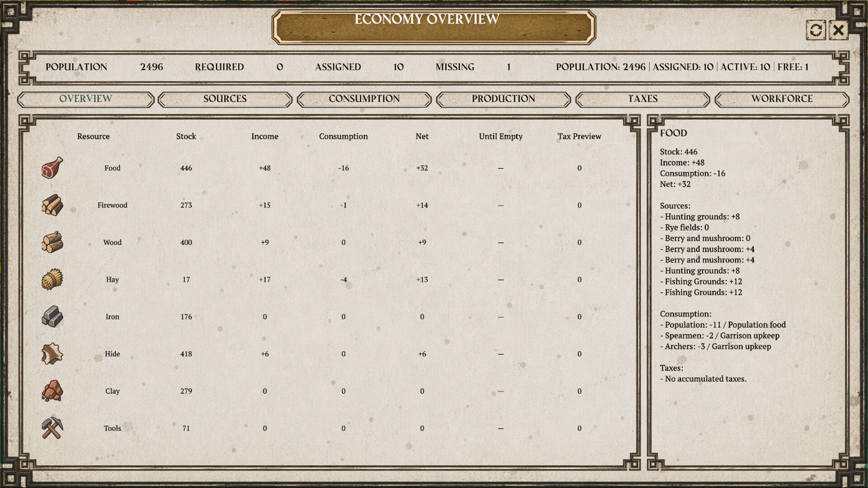
Task: Click the FOOD heading in details panel
Action: tap(674, 133)
